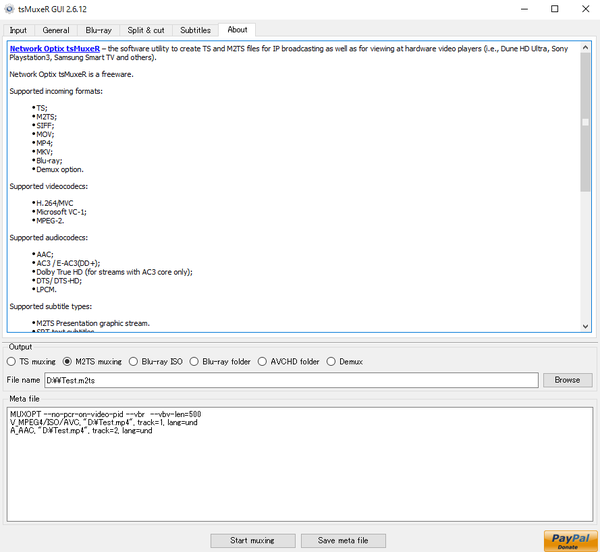Click the 'LPCM.' list item
The height and width of the screenshot is (552, 600).
46,290
